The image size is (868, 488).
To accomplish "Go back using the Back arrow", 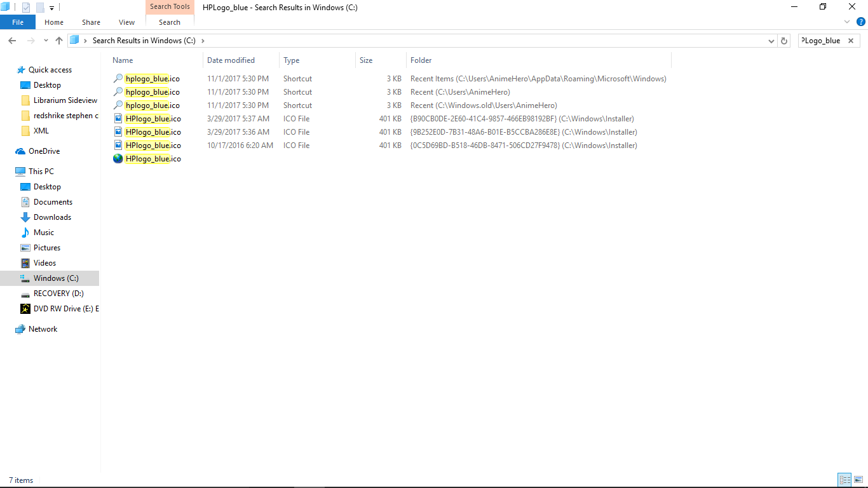I will pos(12,40).
